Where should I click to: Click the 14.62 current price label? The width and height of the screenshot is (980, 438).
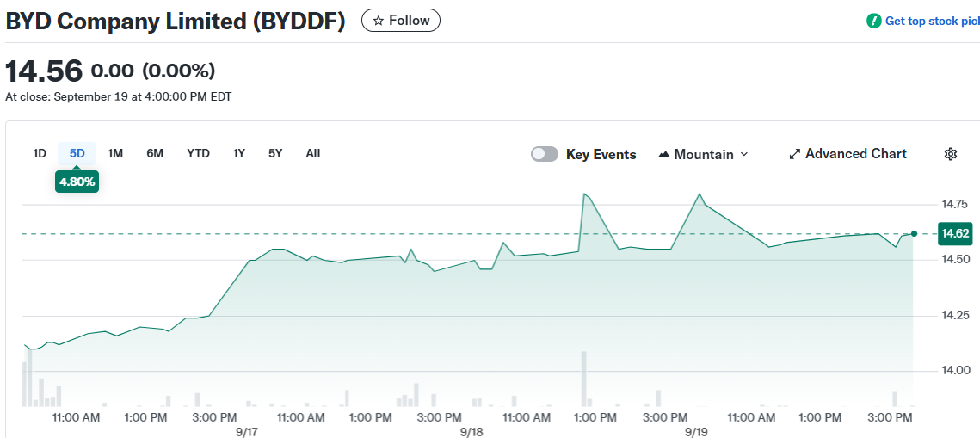[955, 234]
